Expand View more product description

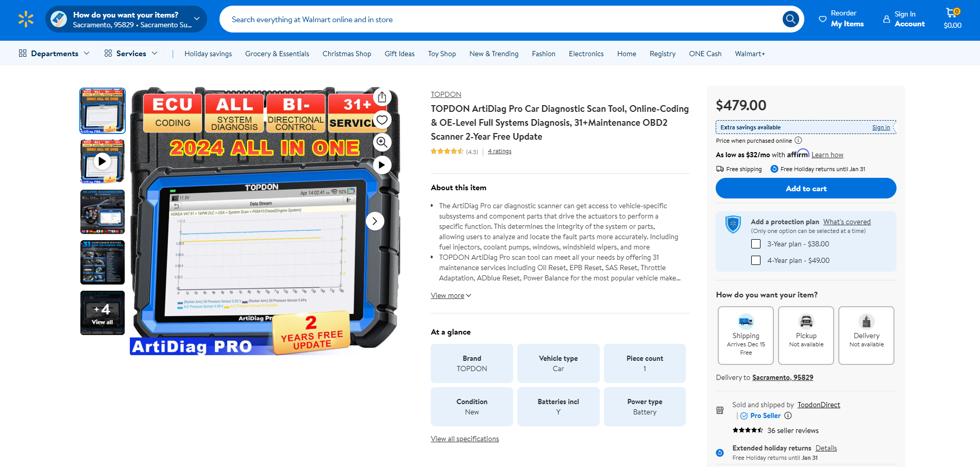[451, 295]
